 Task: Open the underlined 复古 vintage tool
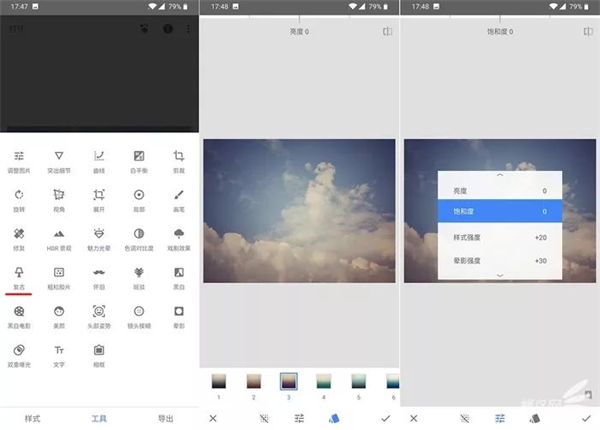tap(19, 279)
